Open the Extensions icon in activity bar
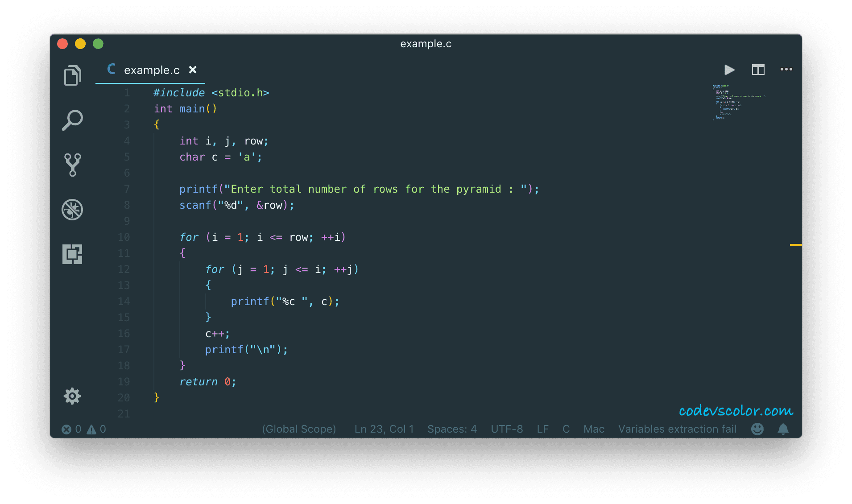This screenshot has width=852, height=504. pyautogui.click(x=72, y=254)
